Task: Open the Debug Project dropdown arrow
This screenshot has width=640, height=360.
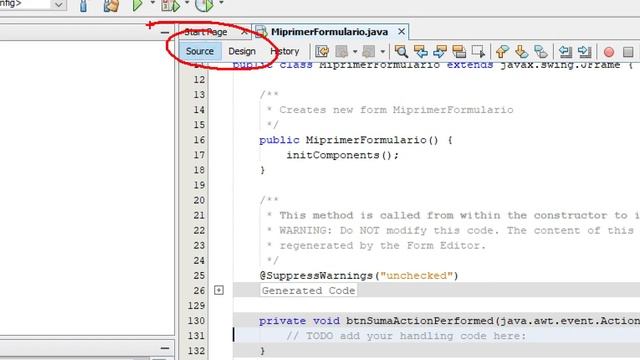Action: click(187, 3)
